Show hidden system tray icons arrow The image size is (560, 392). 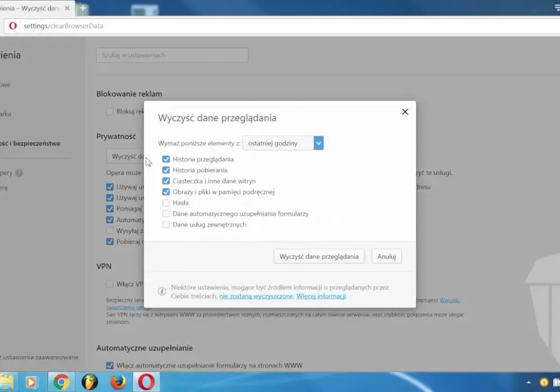point(528,382)
